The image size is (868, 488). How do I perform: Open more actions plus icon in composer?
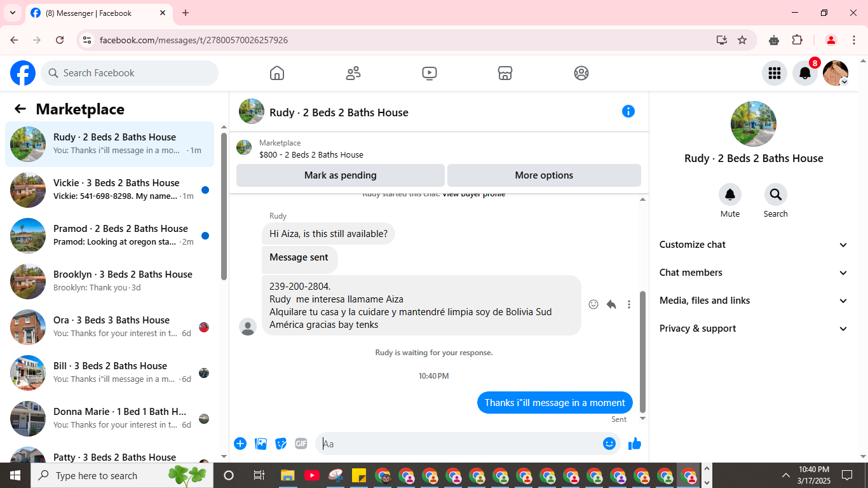point(240,444)
